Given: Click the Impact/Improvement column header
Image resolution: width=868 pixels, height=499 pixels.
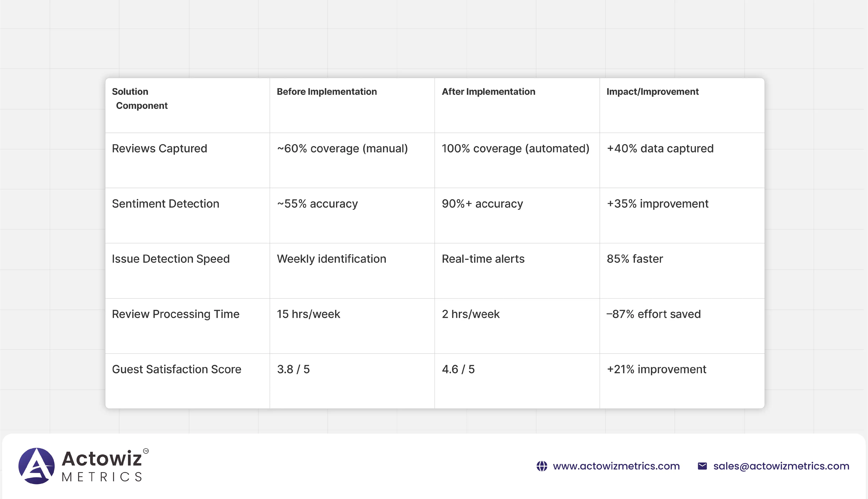Looking at the screenshot, I should pyautogui.click(x=652, y=92).
